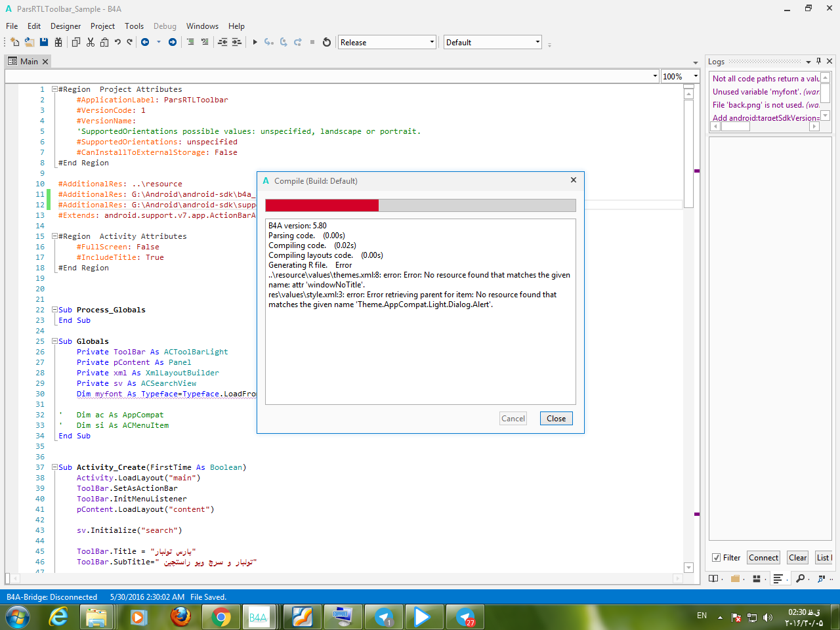Image resolution: width=840 pixels, height=630 pixels.
Task: Open the Quick Search magnifier tab icon
Action: pos(800,578)
